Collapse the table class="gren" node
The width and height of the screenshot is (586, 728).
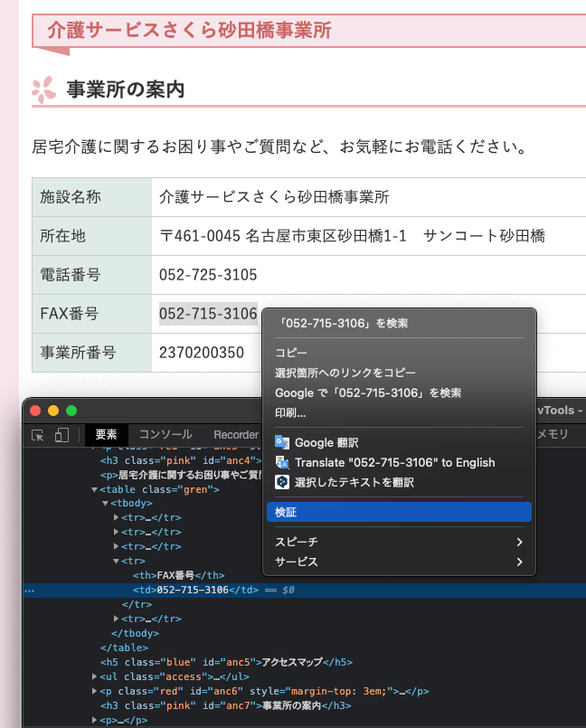click(x=94, y=489)
